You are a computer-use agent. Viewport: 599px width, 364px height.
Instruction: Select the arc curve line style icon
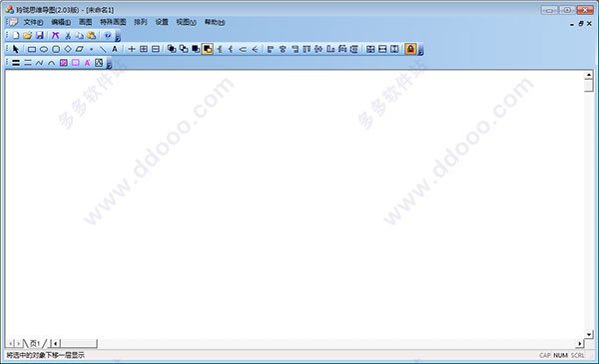pyautogui.click(x=51, y=63)
